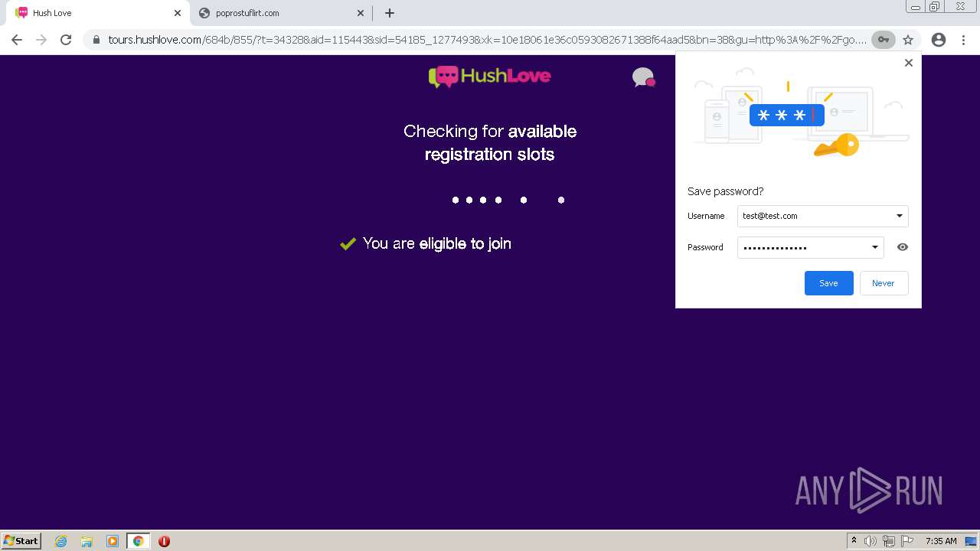Image resolution: width=980 pixels, height=551 pixels.
Task: Click the key icon for saved passwords
Action: 884,40
